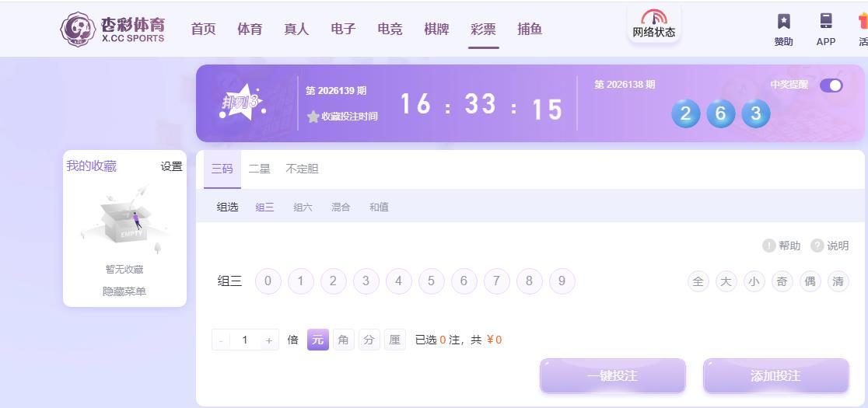Screen dimensions: 868x408
Task: Click the 清 clear selection filter
Action: 838,281
